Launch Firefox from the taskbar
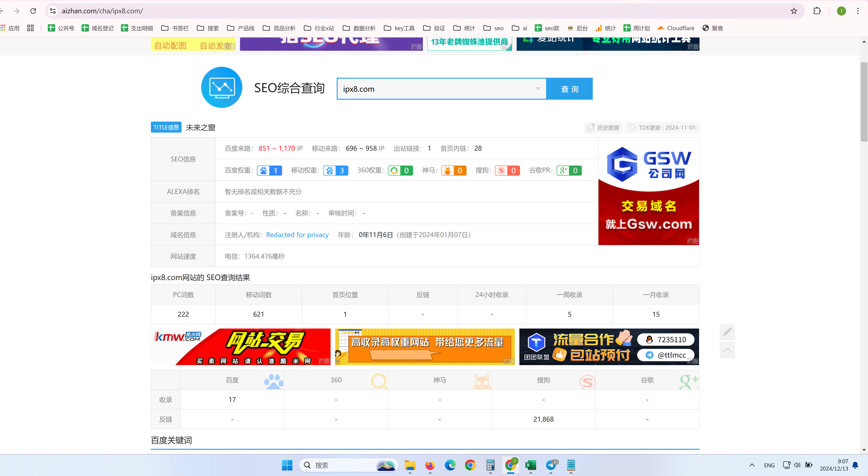 430,465
